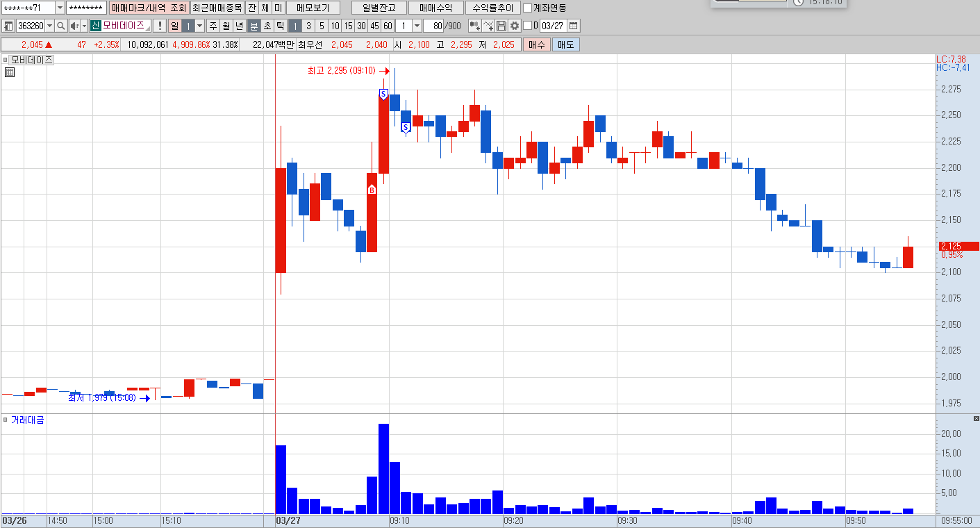The width and height of the screenshot is (980, 528).
Task: Open chart settings gear icon
Action: click(x=515, y=26)
